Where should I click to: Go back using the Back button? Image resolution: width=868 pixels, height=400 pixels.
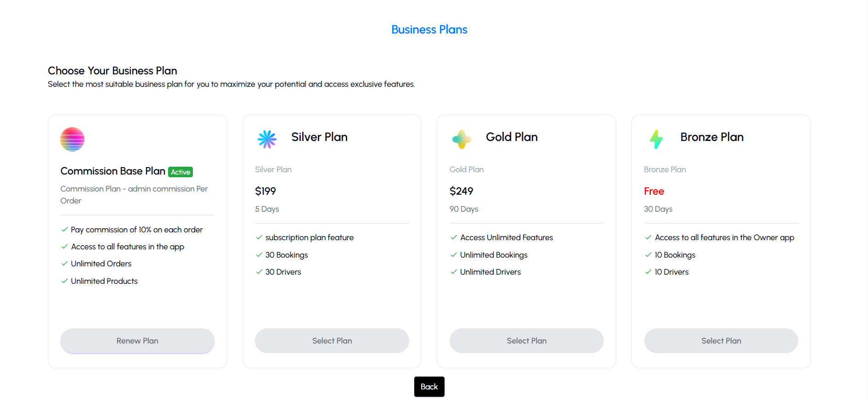click(429, 387)
